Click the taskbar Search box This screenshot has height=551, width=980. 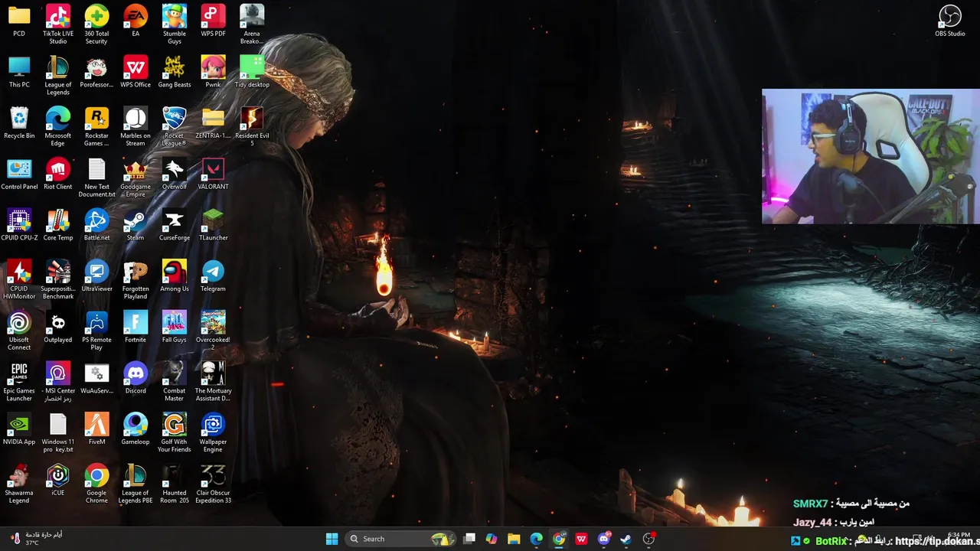(x=400, y=539)
